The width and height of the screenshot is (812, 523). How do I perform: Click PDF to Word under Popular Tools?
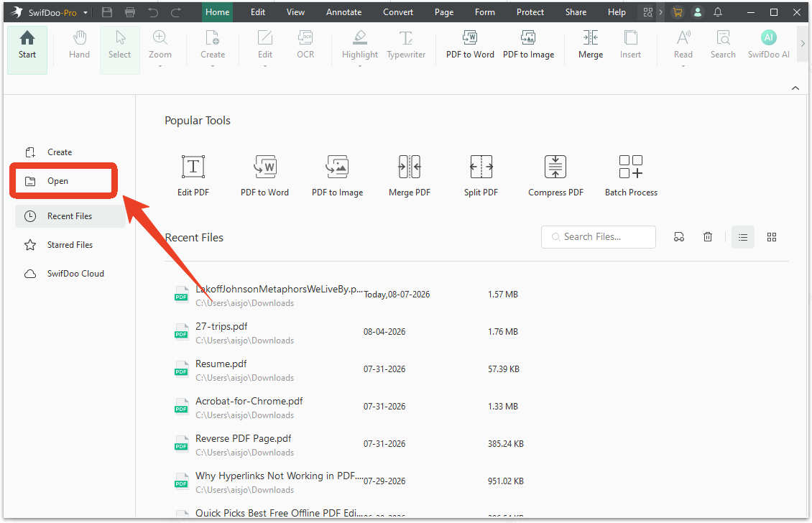click(264, 175)
